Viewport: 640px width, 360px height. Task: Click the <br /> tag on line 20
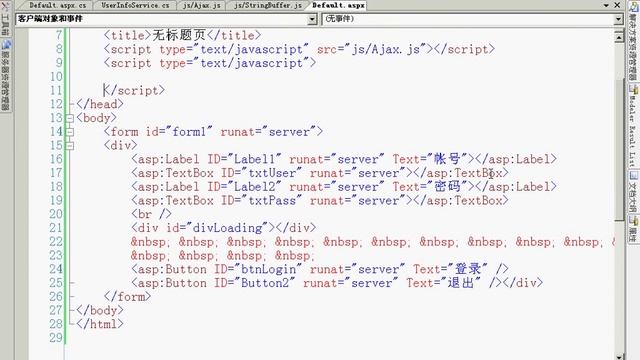[151, 214]
